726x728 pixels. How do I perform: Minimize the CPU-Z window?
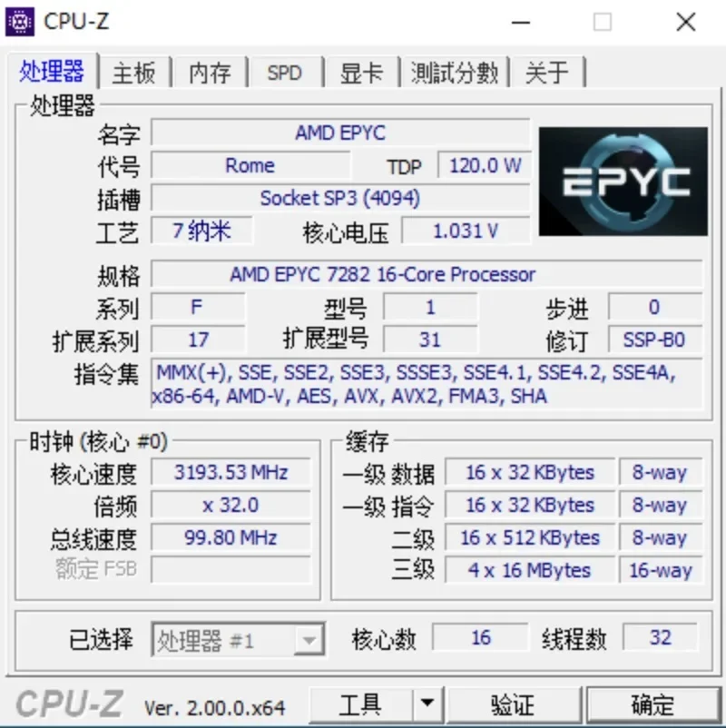coord(520,22)
